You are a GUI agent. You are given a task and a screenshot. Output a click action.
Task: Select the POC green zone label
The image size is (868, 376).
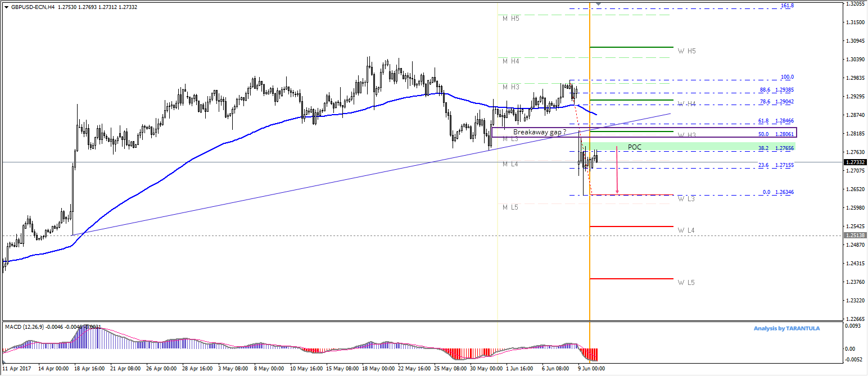point(634,147)
